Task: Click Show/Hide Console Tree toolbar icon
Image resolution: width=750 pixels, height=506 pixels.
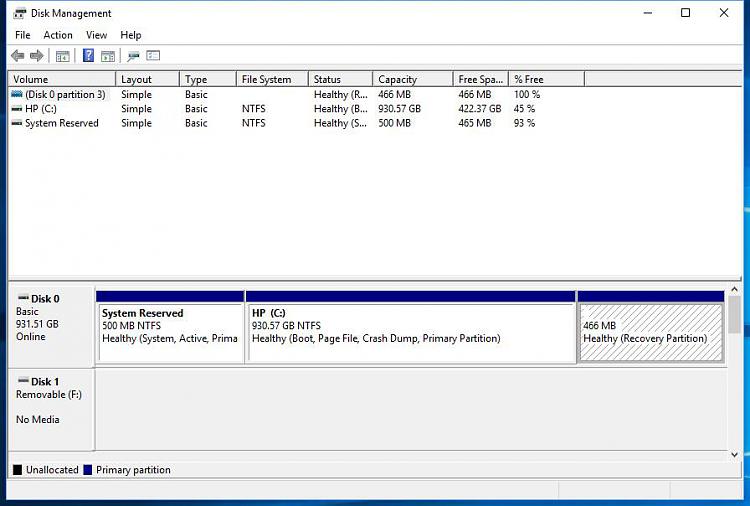Action: (63, 56)
